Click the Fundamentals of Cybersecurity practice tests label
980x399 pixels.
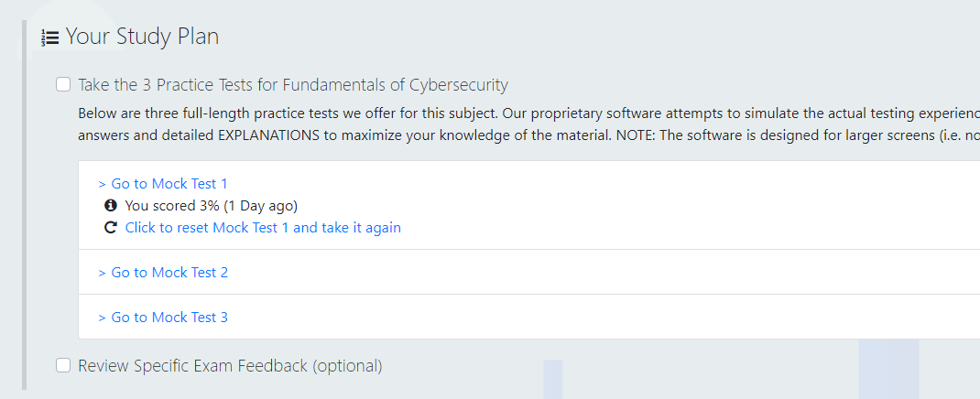pos(293,84)
